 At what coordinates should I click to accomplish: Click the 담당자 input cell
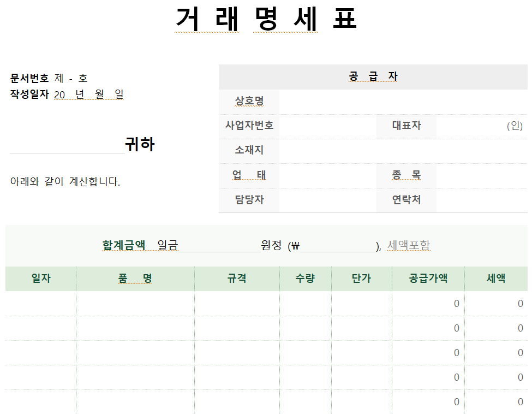coord(327,200)
